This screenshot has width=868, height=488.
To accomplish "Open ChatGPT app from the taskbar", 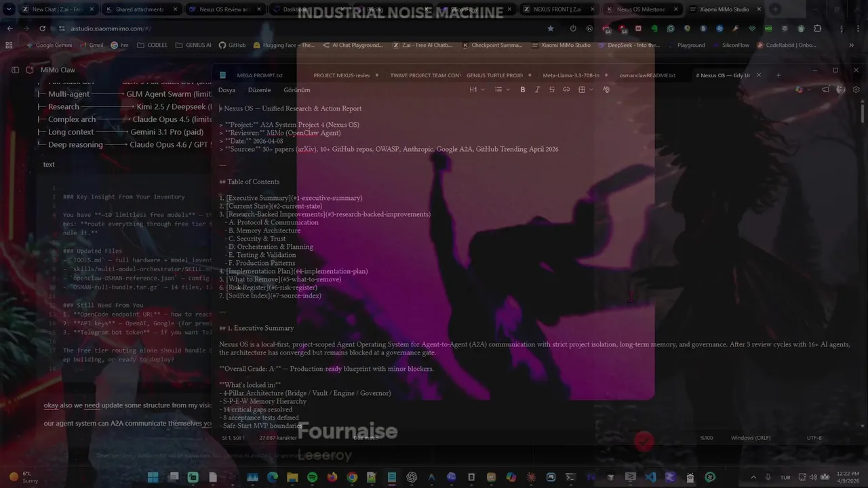I will coord(412,477).
